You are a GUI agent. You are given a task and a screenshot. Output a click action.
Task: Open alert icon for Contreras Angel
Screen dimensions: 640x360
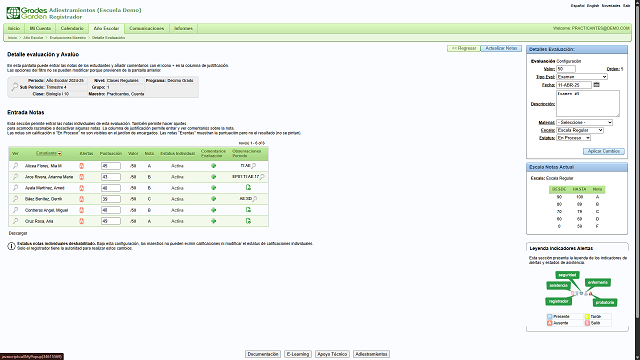[81, 210]
